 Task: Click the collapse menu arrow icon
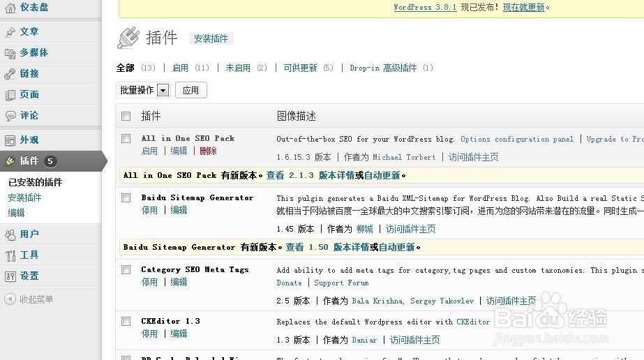(10, 299)
